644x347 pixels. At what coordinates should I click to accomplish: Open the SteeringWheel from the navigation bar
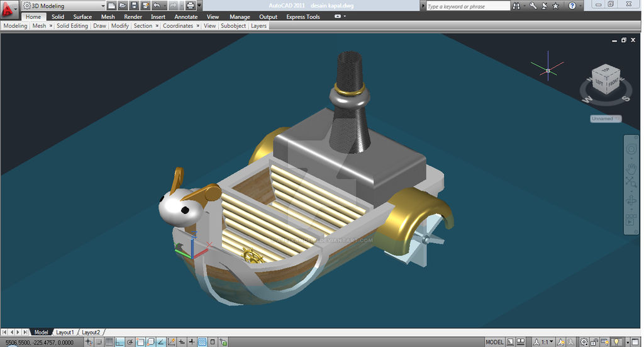pyautogui.click(x=631, y=149)
